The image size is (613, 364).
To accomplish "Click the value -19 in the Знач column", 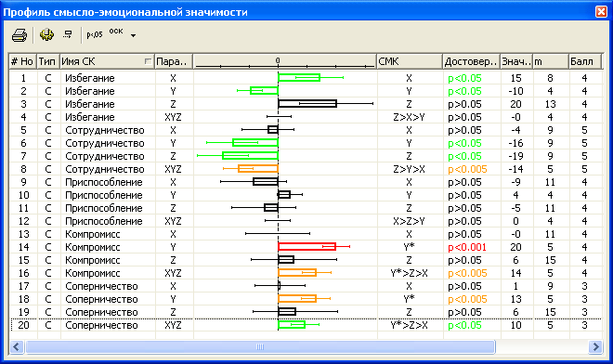I will 515,156.
